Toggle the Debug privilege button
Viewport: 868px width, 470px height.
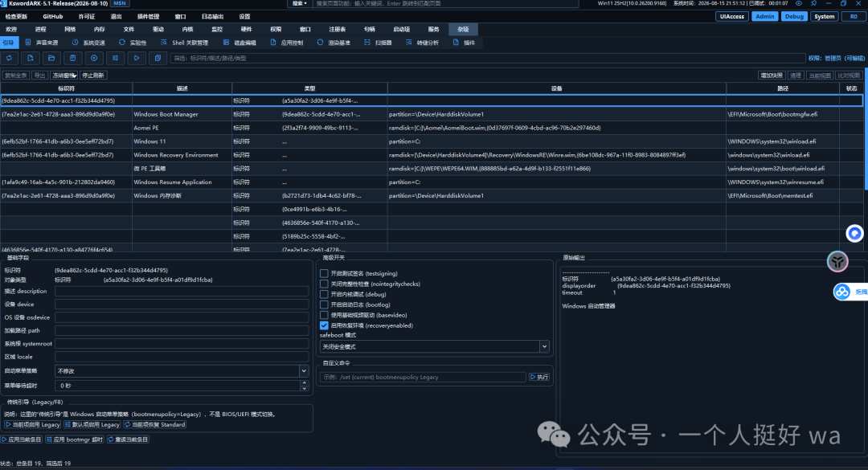point(794,17)
